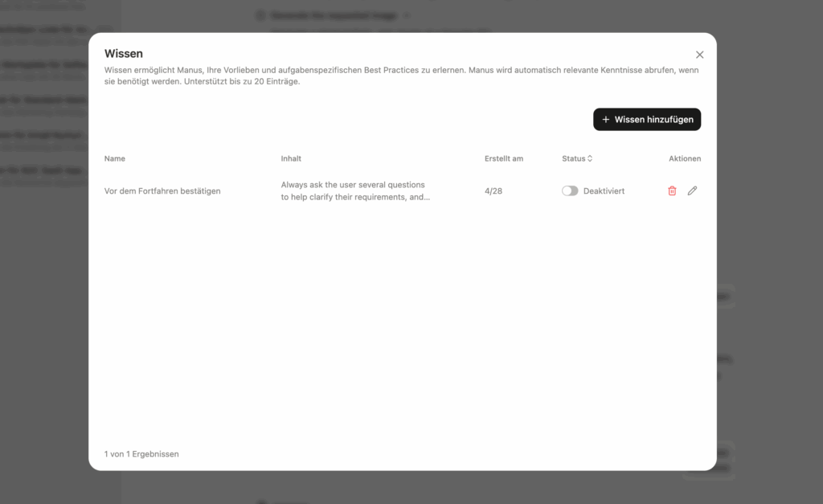
Task: Click the Deaktiviert status label
Action: 604,191
